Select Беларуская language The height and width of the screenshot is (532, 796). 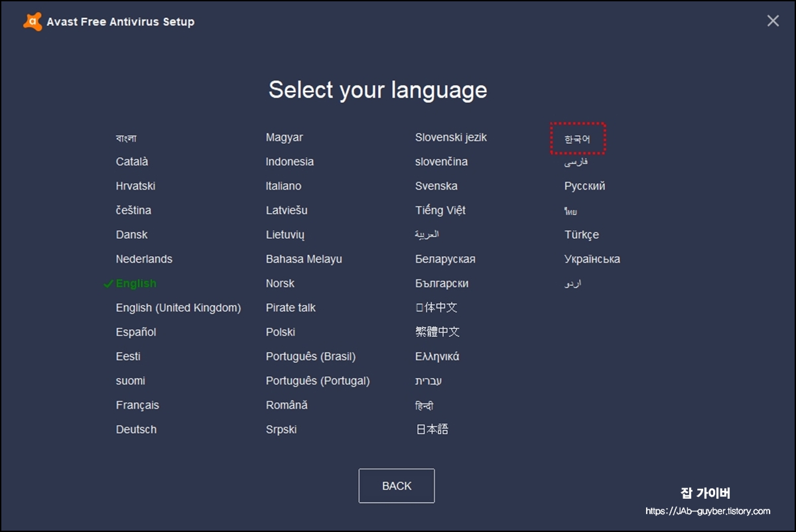445,259
